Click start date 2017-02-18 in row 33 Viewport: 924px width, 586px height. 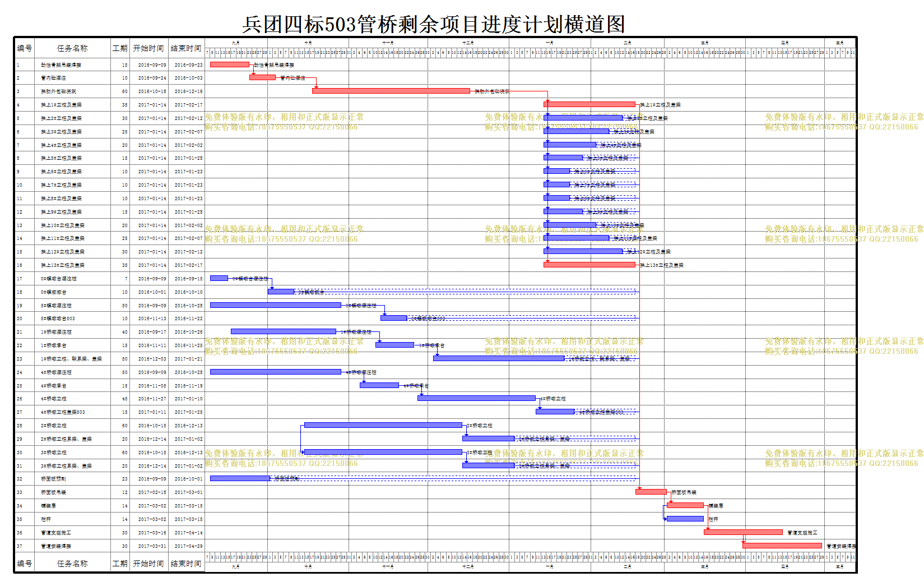[x=152, y=492]
